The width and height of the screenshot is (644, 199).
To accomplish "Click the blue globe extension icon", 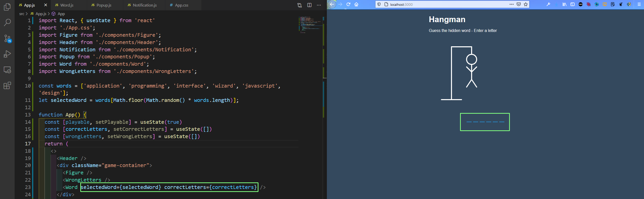I will (x=597, y=4).
